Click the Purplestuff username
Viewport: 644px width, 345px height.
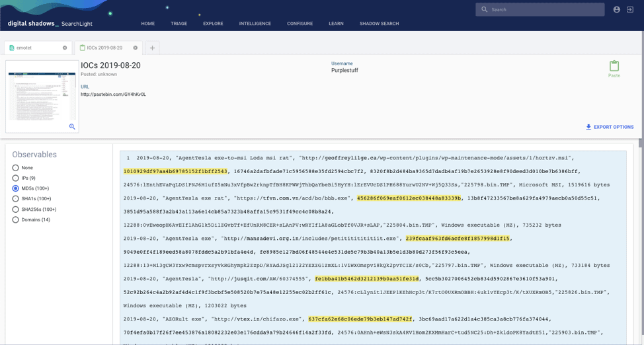coord(344,70)
